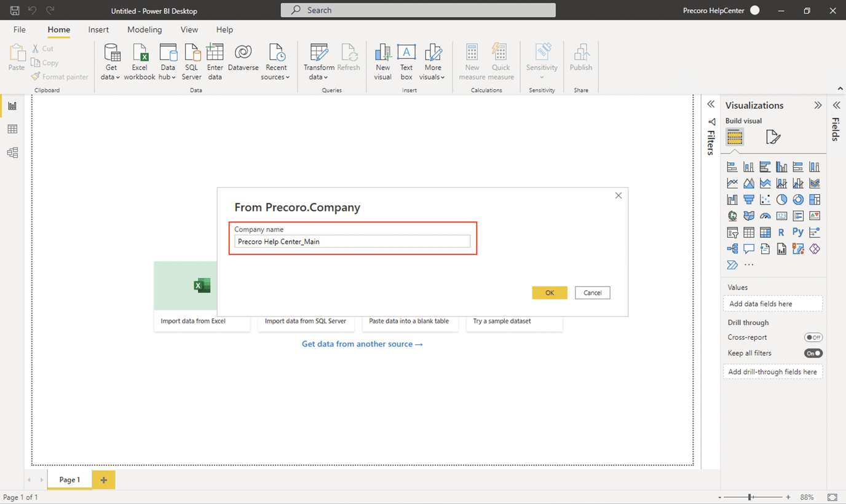Image resolution: width=846 pixels, height=504 pixels.
Task: Select the R script visual
Action: (x=781, y=232)
